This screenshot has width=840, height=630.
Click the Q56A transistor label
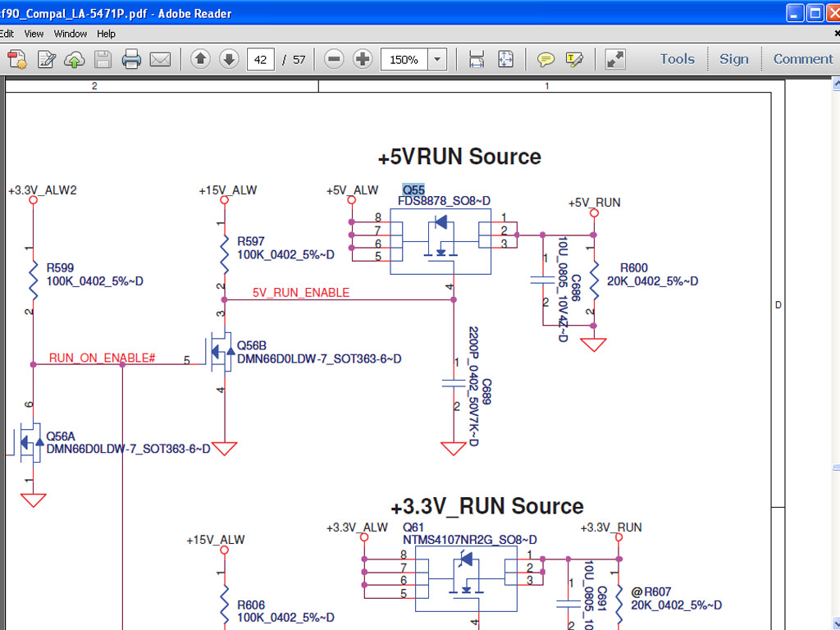(x=61, y=436)
